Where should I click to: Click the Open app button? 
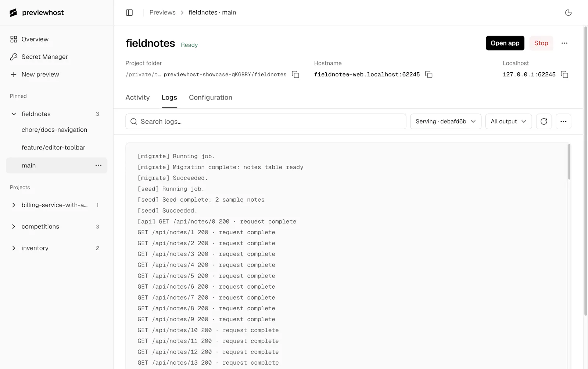click(505, 43)
